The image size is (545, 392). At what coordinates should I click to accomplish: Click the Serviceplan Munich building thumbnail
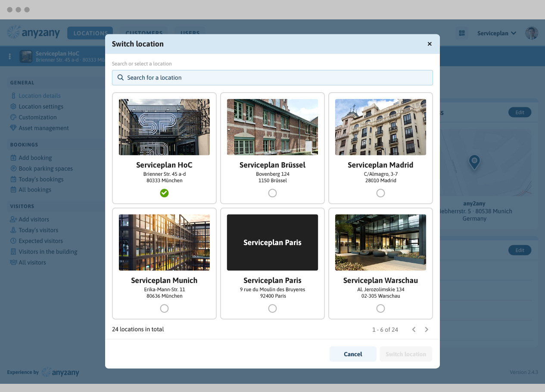tap(164, 243)
